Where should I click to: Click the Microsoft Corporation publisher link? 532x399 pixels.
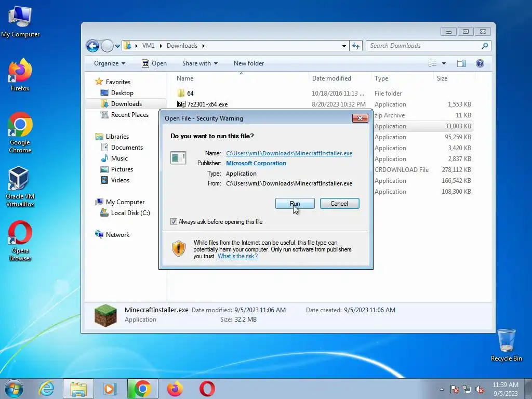click(x=256, y=163)
